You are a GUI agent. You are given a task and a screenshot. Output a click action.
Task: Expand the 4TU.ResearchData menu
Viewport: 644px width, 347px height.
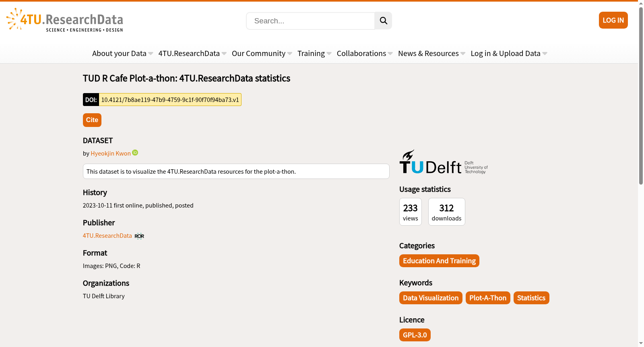[x=192, y=53]
